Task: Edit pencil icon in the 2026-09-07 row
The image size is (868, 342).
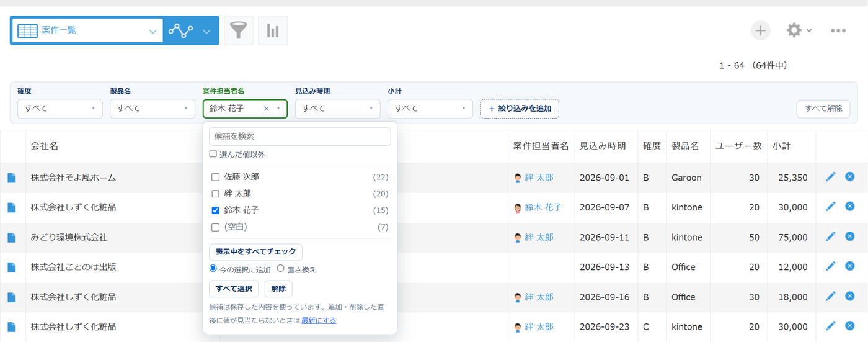Action: pyautogui.click(x=831, y=207)
